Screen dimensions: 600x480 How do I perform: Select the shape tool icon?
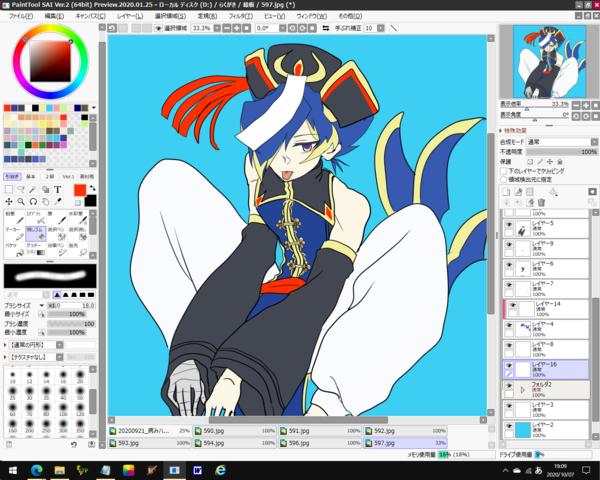click(46, 189)
